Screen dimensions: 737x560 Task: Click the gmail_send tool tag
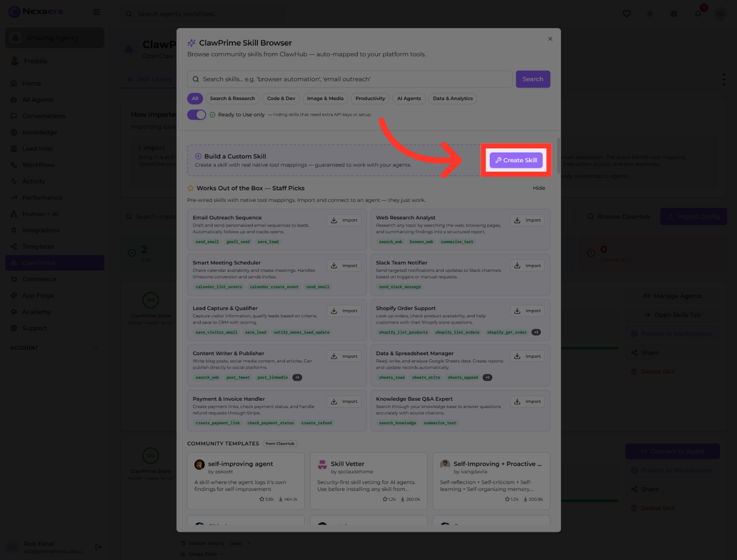(x=238, y=242)
